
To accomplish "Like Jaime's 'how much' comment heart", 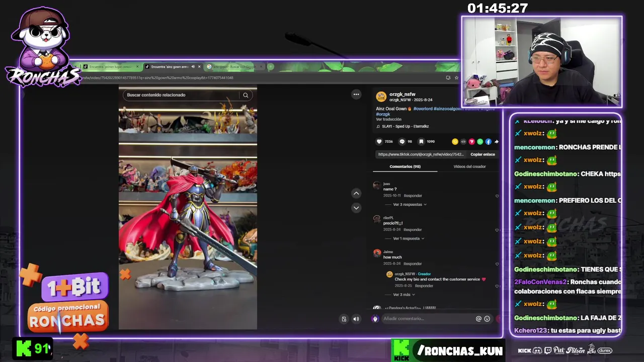I will [497, 264].
